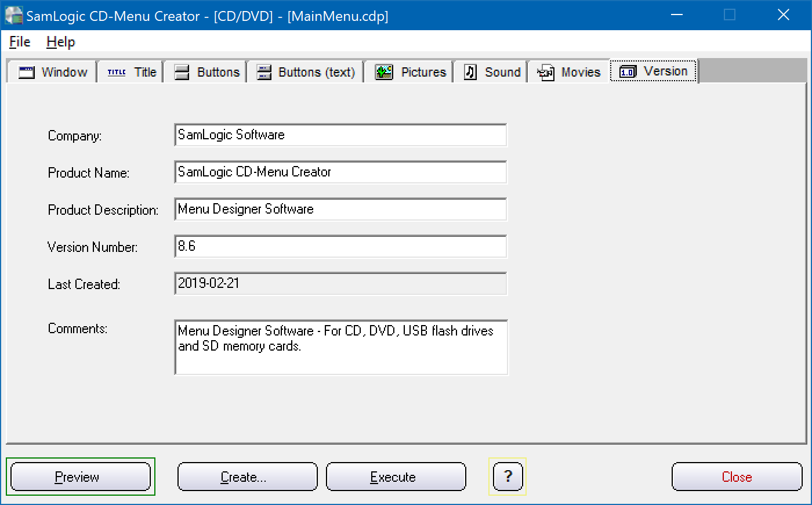This screenshot has width=812, height=505.
Task: Open the File menu
Action: [x=20, y=42]
